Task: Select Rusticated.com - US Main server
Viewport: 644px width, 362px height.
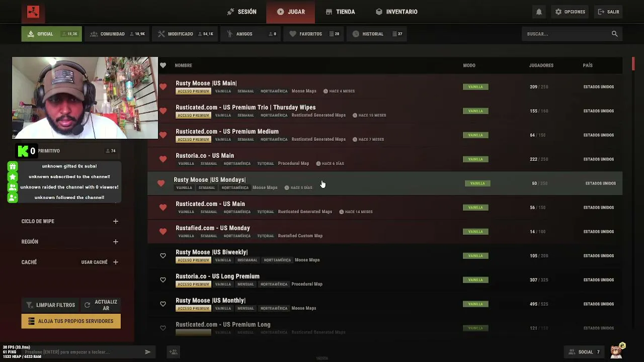Action: pyautogui.click(x=385, y=208)
